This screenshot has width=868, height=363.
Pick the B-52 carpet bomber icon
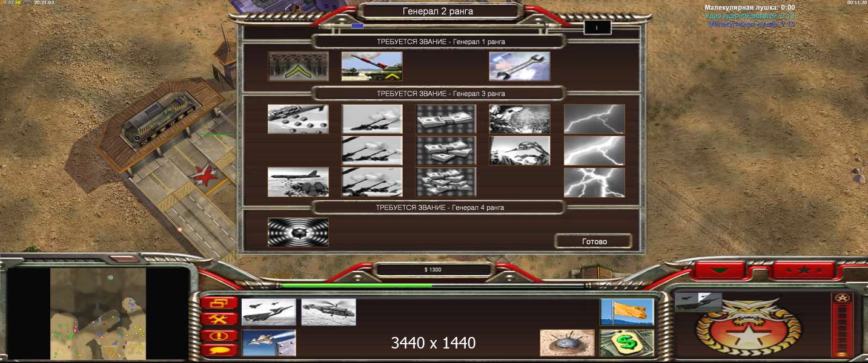[x=299, y=182]
